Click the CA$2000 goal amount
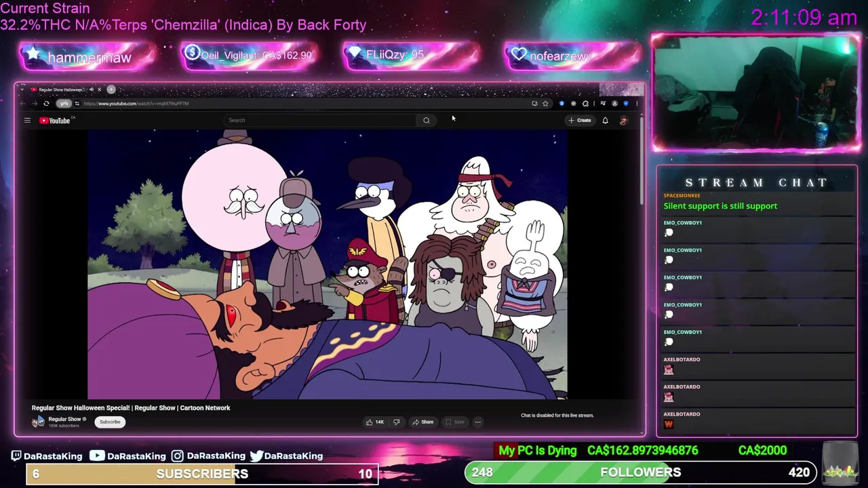 click(762, 451)
